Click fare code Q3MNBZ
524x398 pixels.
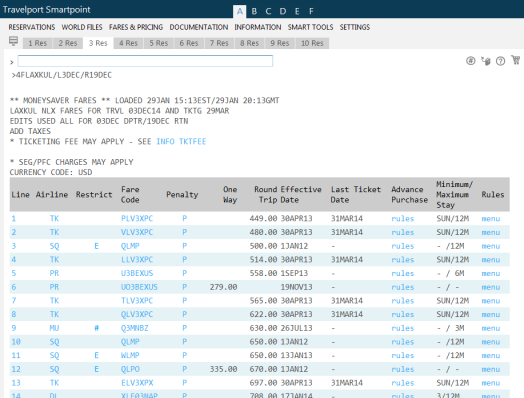[134, 328]
